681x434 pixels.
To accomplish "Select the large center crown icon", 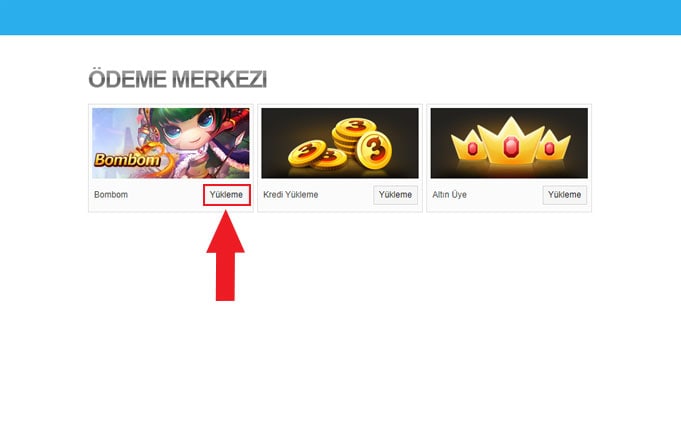I will [x=511, y=141].
